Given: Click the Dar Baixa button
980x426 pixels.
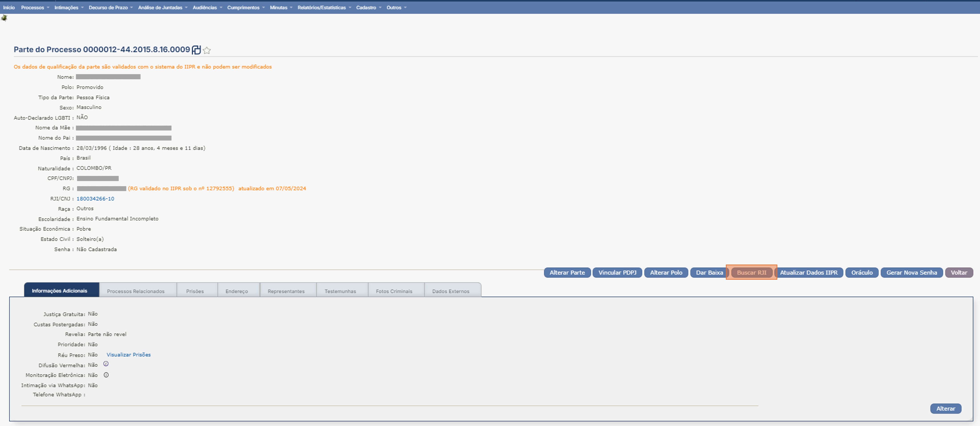Looking at the screenshot, I should (x=710, y=273).
